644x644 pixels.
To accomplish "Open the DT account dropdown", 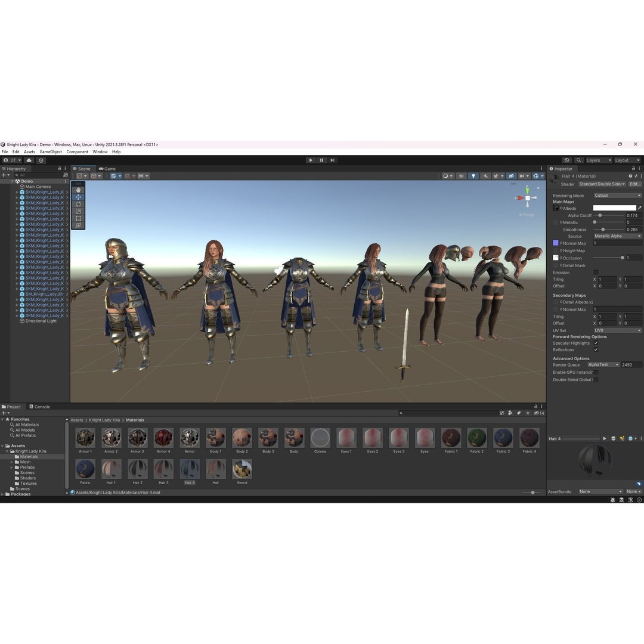I will pos(12,160).
